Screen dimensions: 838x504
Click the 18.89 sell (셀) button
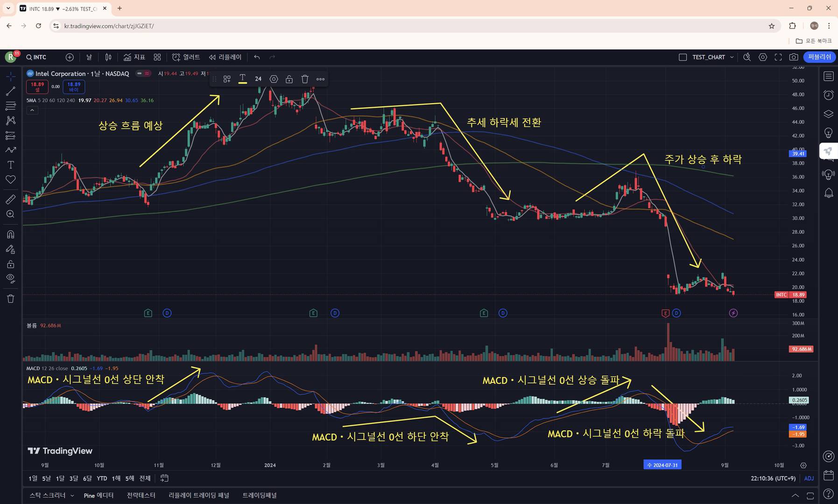37,87
